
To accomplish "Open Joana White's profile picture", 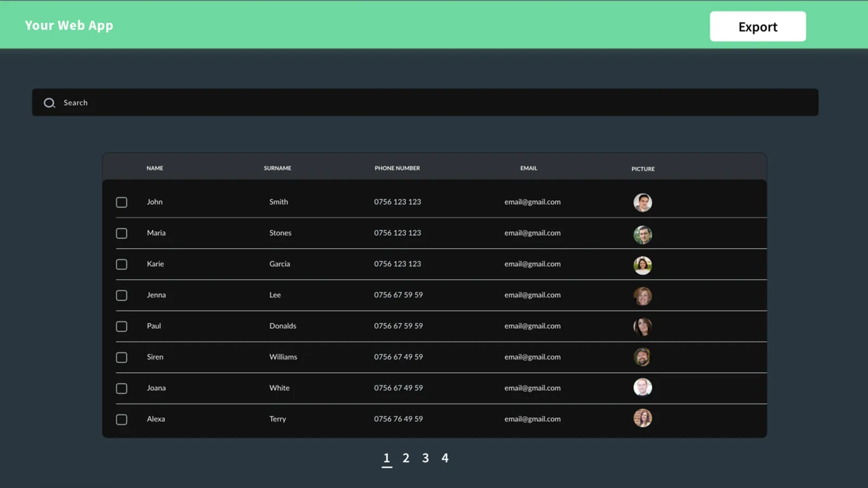I will tap(643, 387).
